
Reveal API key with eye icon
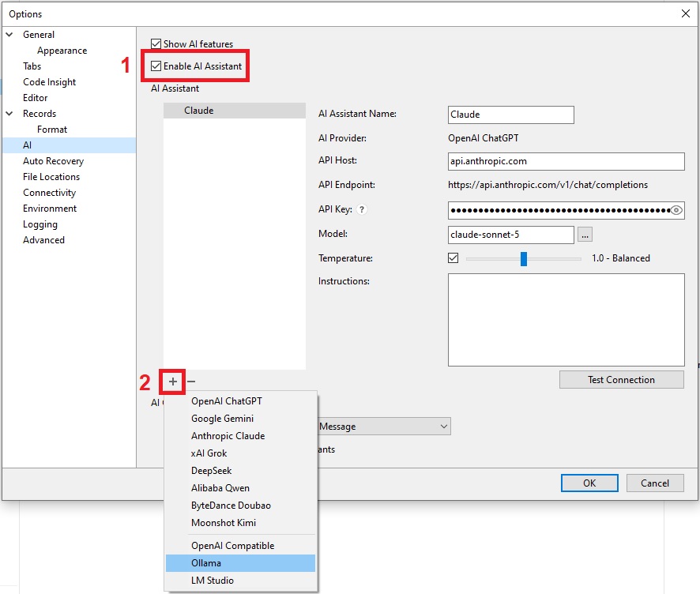point(676,210)
